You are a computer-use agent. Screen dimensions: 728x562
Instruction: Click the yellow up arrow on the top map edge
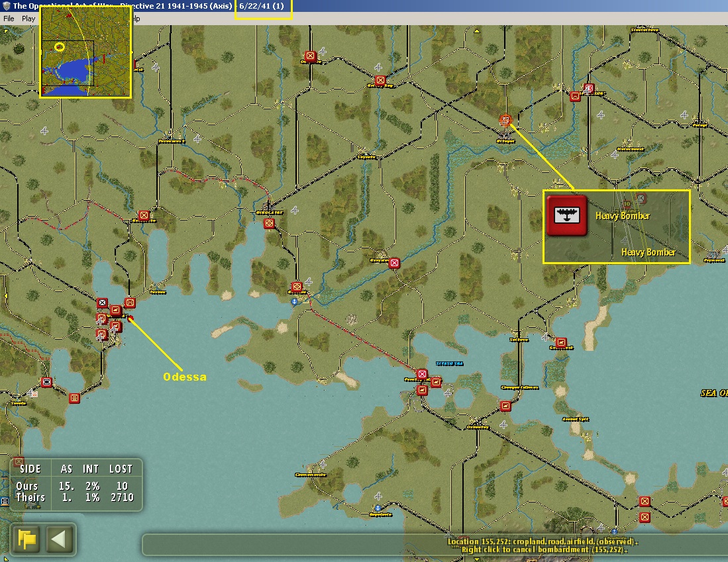click(x=477, y=32)
